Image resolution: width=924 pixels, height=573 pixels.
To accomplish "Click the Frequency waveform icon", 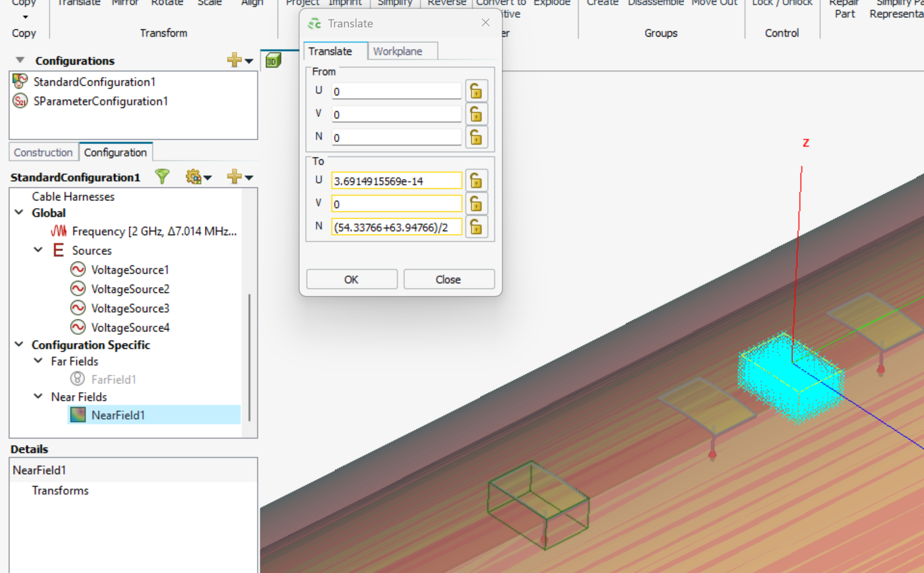I will coord(59,231).
